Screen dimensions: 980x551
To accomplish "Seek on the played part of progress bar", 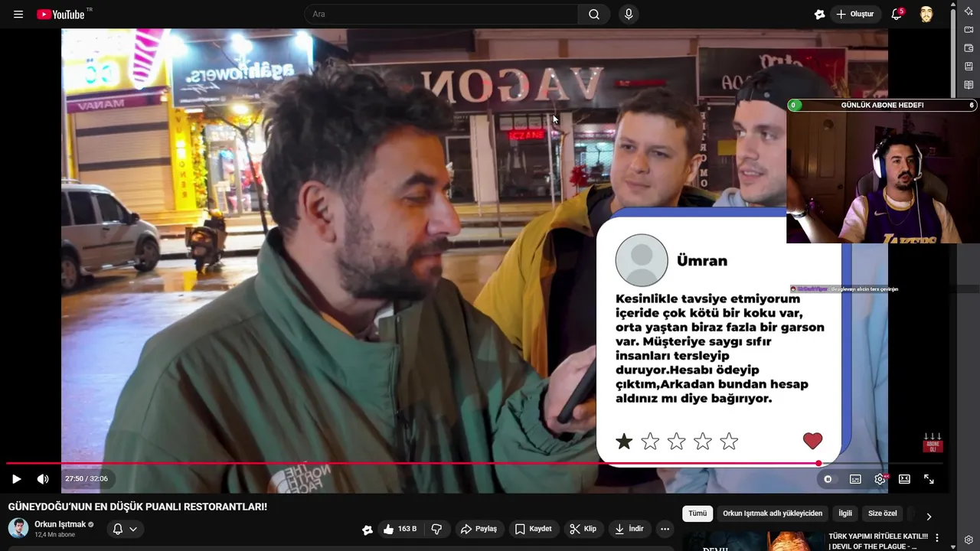I will (412, 463).
